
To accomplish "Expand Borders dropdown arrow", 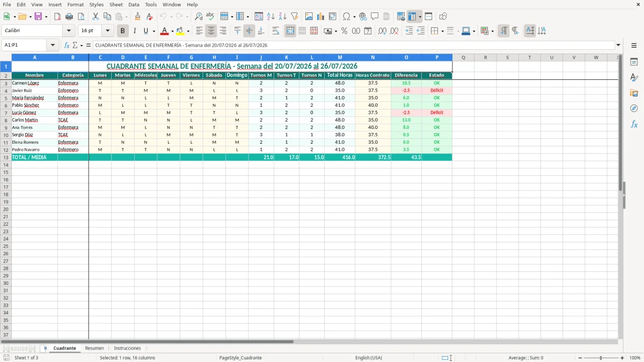I will pos(442,31).
